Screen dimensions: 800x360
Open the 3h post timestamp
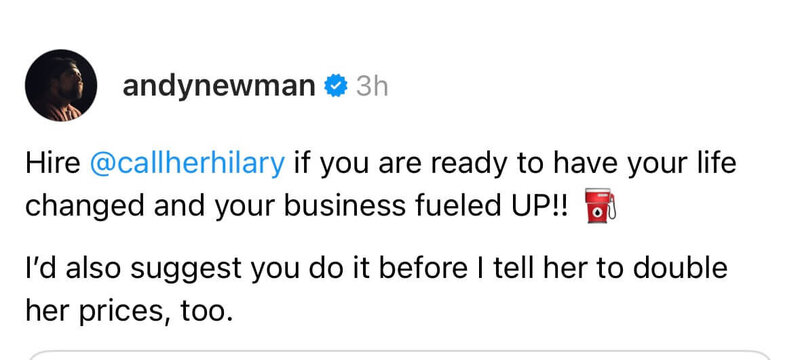coord(372,86)
